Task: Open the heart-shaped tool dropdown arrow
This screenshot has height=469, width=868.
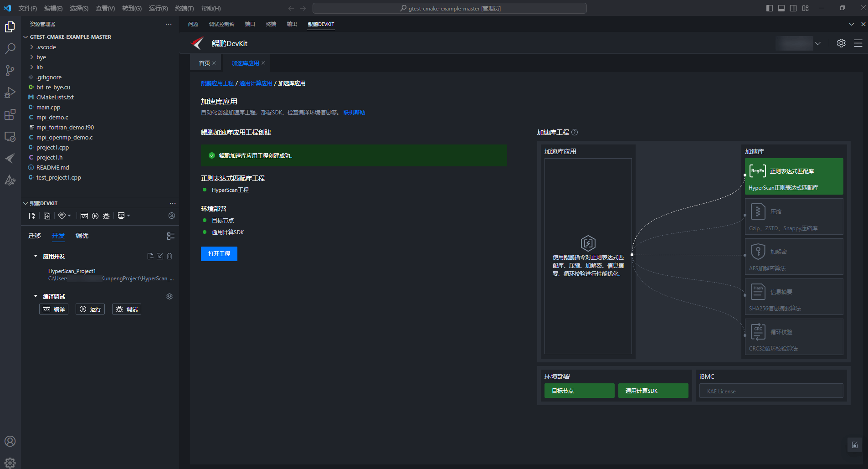Action: pyautogui.click(x=69, y=216)
